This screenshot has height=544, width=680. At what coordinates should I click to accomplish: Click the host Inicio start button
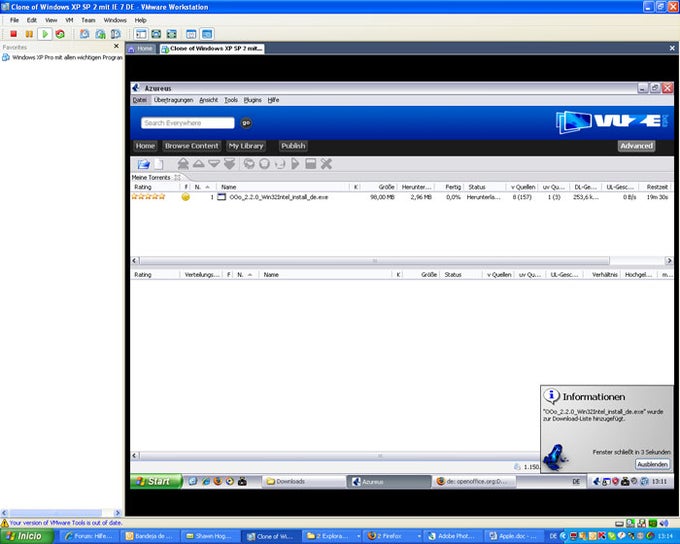(x=27, y=536)
